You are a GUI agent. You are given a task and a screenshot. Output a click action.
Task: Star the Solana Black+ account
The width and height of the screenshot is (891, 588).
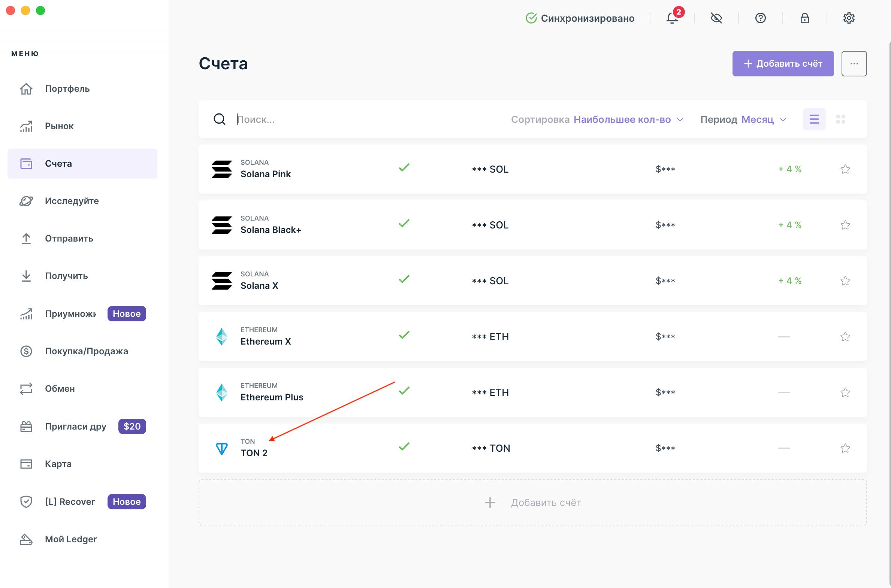tap(845, 225)
